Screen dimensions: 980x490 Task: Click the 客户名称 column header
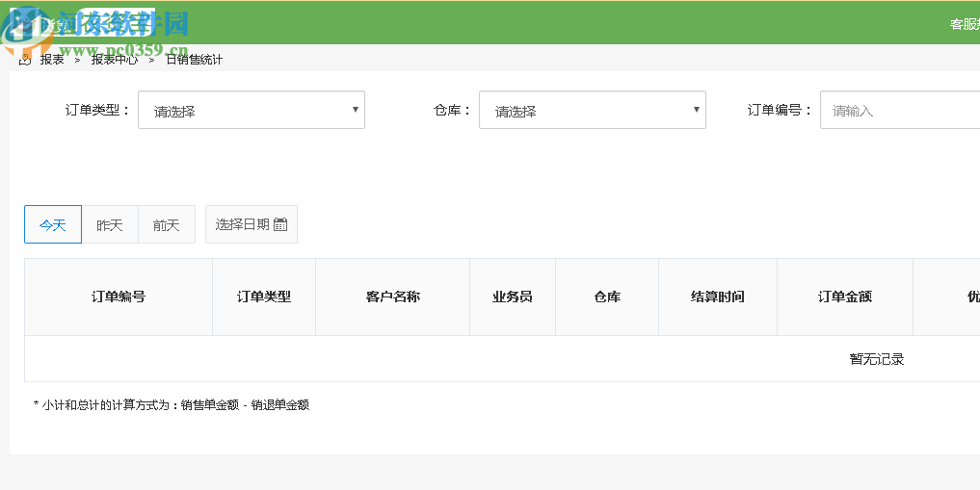click(x=393, y=297)
